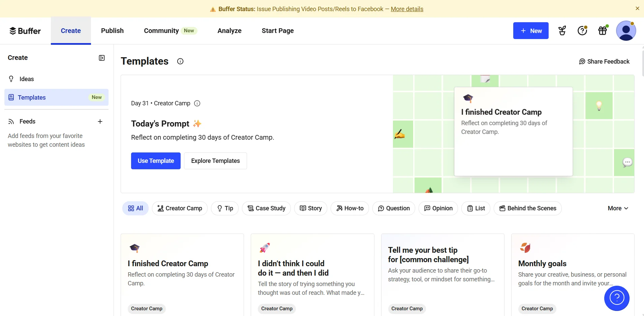Switch to the Publish tab
644x316 pixels.
click(x=112, y=31)
